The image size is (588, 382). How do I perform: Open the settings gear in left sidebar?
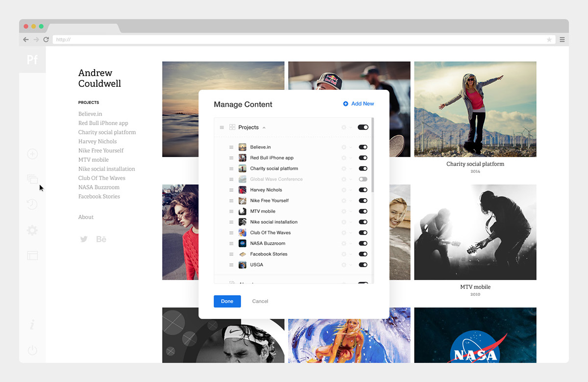click(x=32, y=230)
